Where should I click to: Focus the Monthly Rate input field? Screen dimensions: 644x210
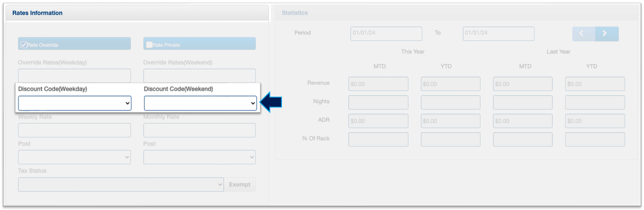199,130
